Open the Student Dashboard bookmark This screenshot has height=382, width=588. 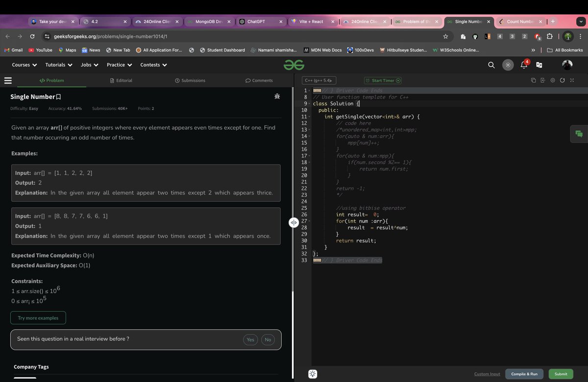222,50
